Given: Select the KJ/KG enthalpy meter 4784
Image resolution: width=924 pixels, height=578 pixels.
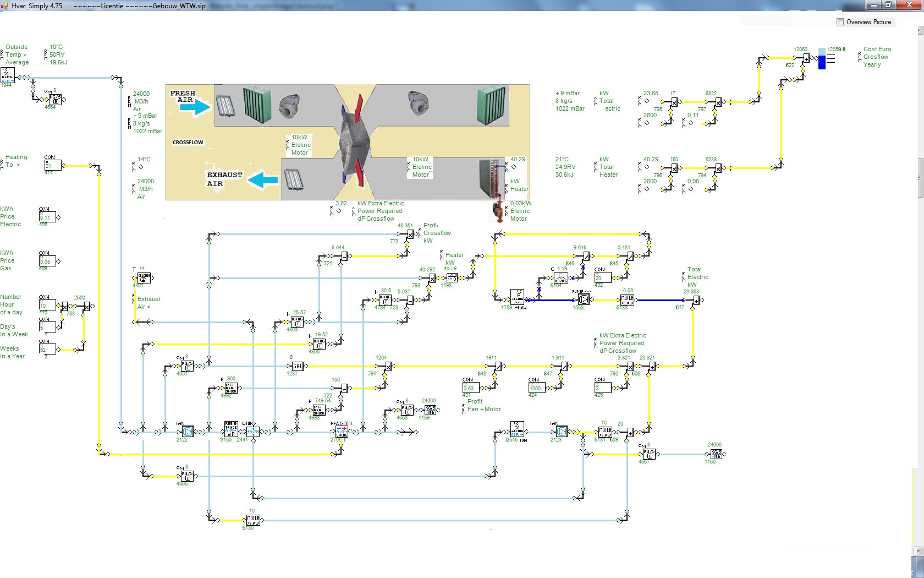Looking at the screenshot, I should pos(385,300).
